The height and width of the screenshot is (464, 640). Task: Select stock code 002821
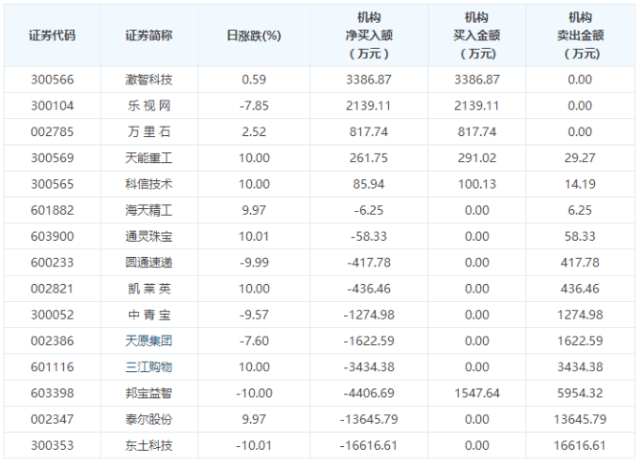(52, 289)
